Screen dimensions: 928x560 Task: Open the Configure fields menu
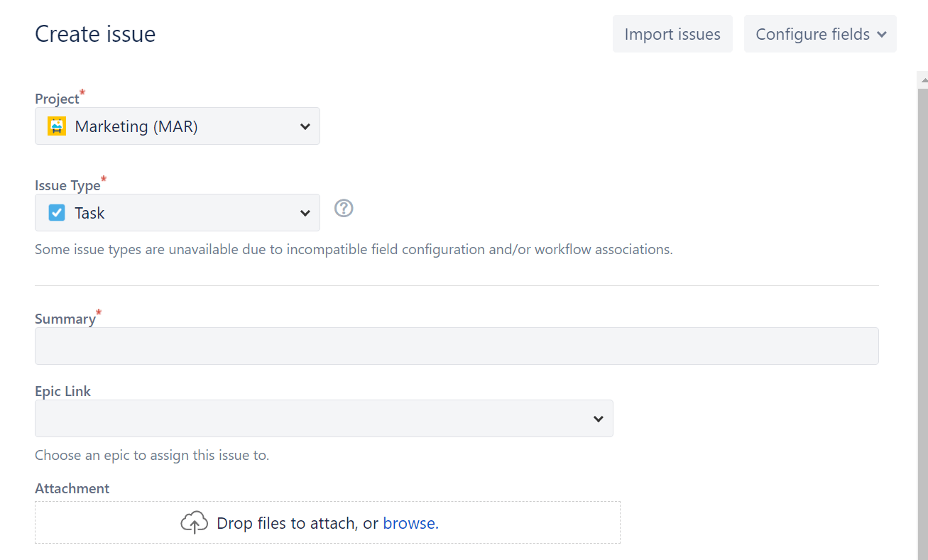[x=820, y=34]
